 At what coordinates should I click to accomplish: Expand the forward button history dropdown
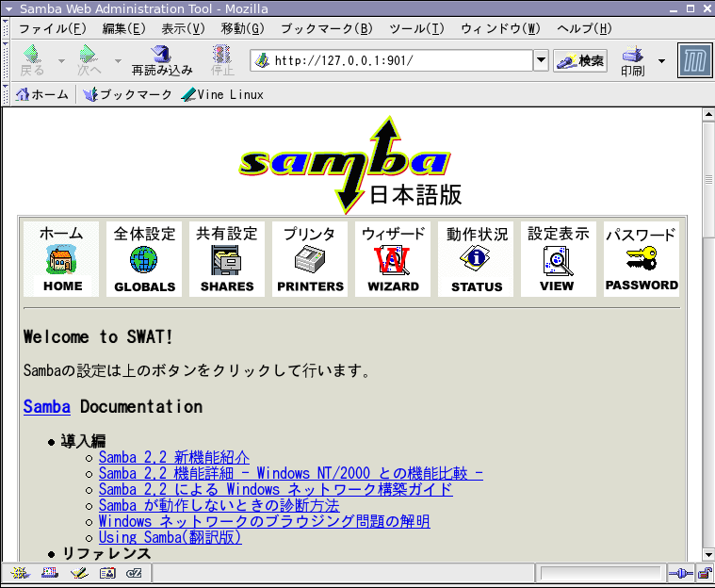tap(118, 60)
